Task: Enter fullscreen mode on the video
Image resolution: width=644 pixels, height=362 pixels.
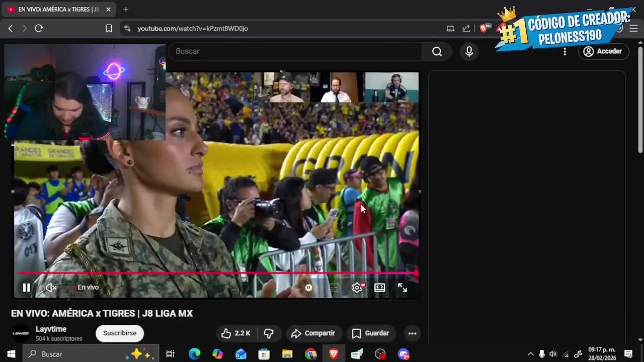Action: tap(403, 288)
